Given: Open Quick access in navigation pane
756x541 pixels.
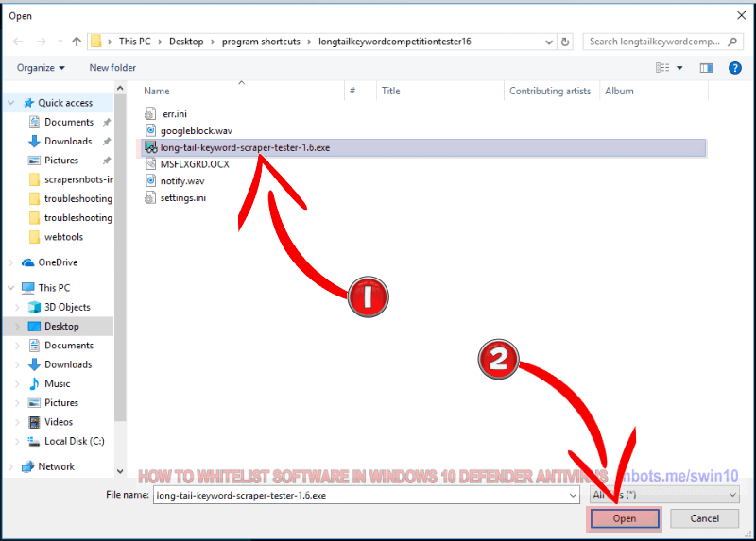Looking at the screenshot, I should coord(65,103).
